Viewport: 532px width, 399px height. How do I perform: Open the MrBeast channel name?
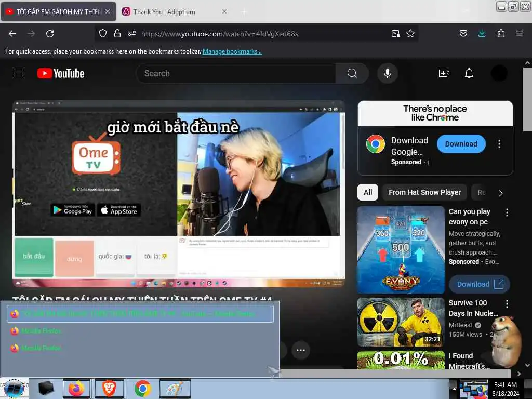(x=460, y=325)
